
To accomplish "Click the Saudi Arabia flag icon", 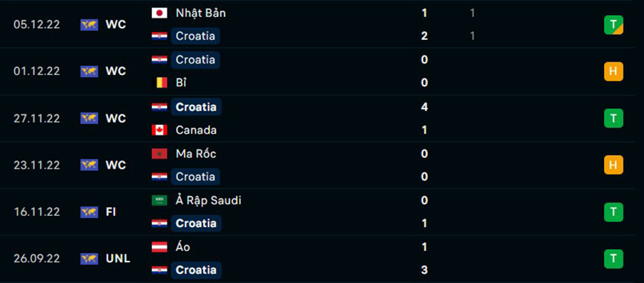I will pos(160,201).
